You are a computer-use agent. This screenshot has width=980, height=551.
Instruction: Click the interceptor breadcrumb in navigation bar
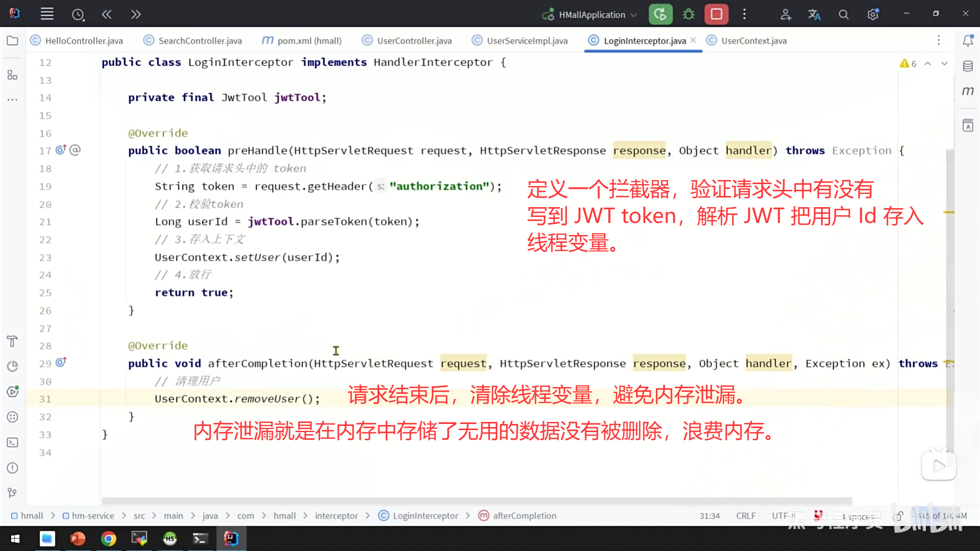pos(336,516)
